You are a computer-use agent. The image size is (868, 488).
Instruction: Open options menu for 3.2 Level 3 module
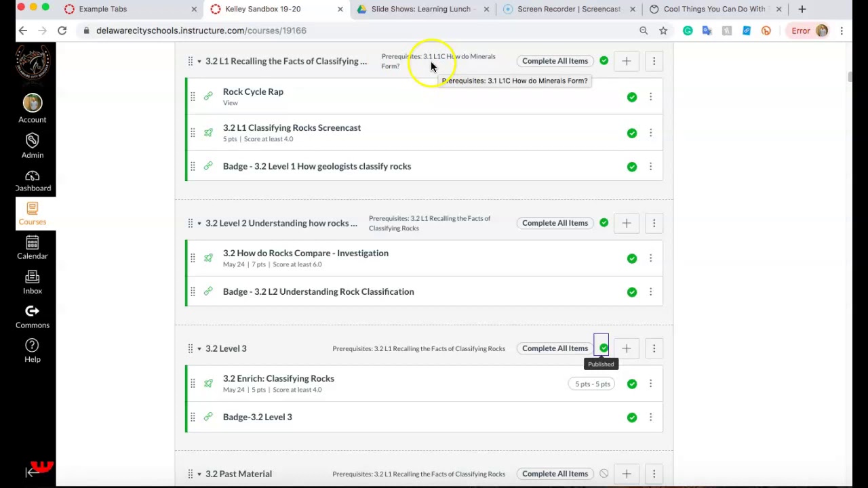pos(654,348)
